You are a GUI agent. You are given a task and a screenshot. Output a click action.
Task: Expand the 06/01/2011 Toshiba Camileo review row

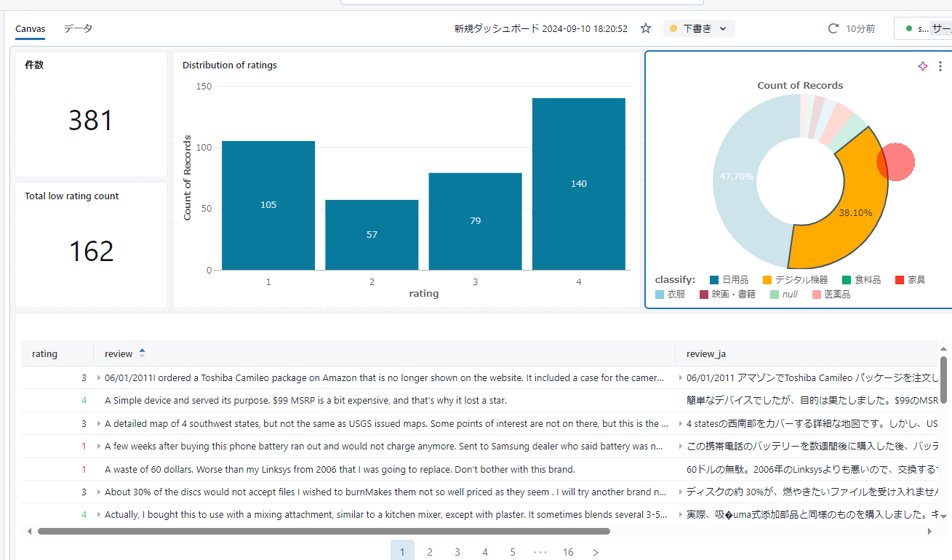click(99, 377)
